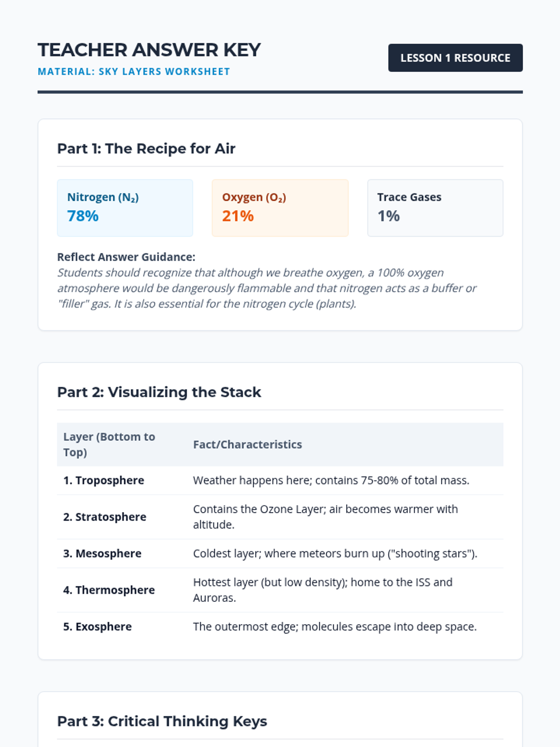Click the Part 3: Critical Thinking Keys heading
560x747 pixels.
click(x=162, y=721)
